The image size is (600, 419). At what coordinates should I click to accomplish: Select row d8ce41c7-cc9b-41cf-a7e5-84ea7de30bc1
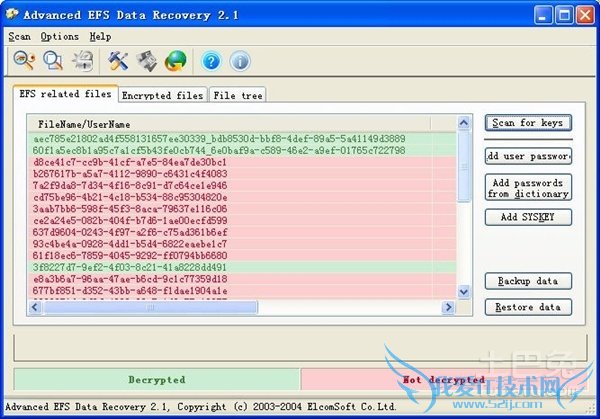[242, 162]
